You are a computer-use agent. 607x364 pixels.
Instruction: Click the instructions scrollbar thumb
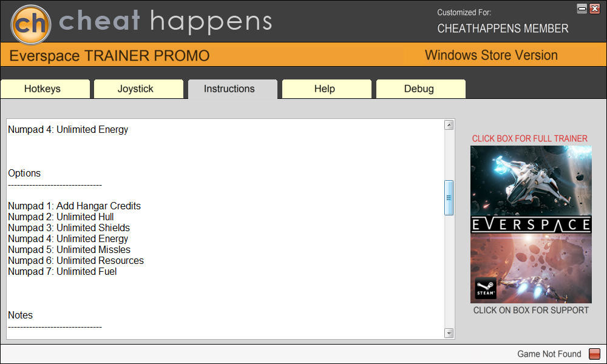point(449,198)
